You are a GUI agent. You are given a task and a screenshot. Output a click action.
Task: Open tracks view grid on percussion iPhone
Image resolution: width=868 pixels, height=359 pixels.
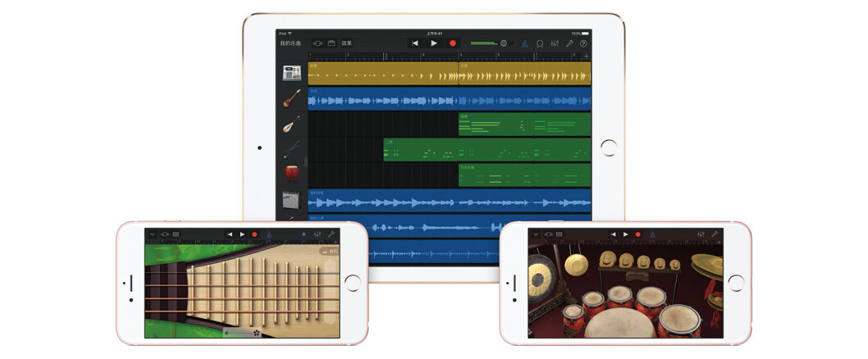pos(559,234)
